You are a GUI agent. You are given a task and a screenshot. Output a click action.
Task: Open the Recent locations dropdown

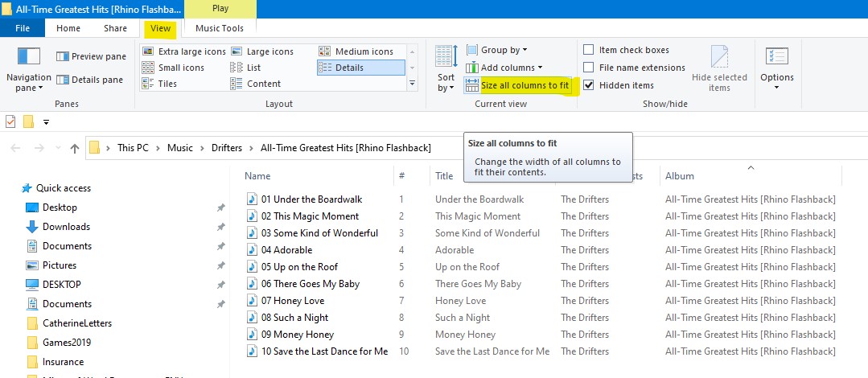pos(58,148)
